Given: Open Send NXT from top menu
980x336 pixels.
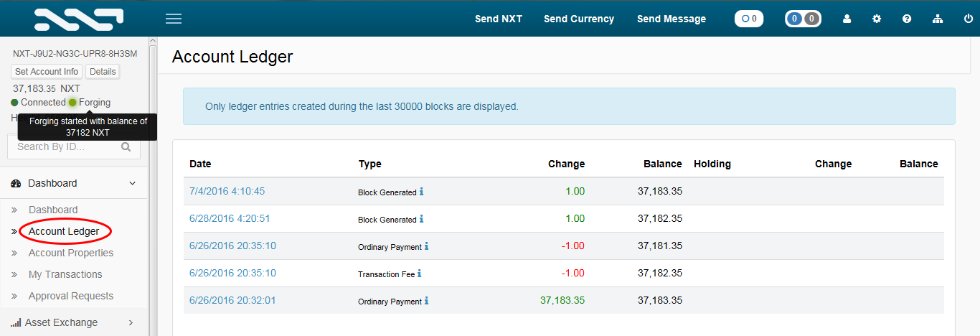Looking at the screenshot, I should [499, 19].
